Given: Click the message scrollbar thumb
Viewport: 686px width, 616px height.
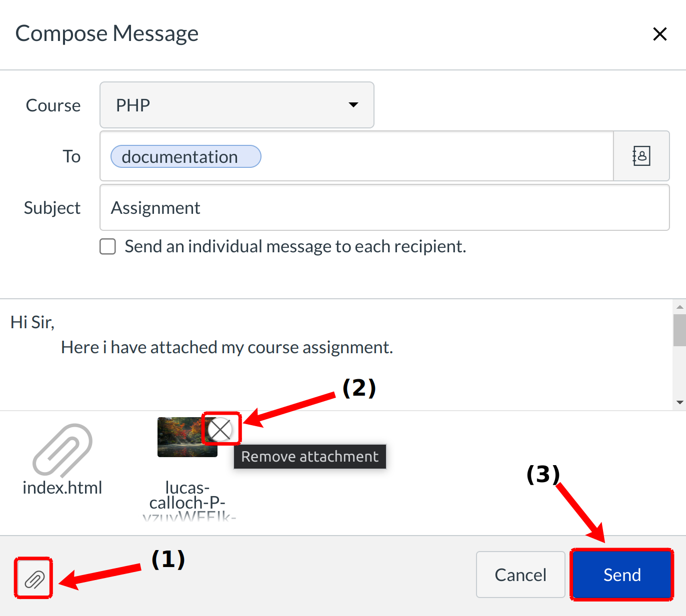Looking at the screenshot, I should pos(679,330).
